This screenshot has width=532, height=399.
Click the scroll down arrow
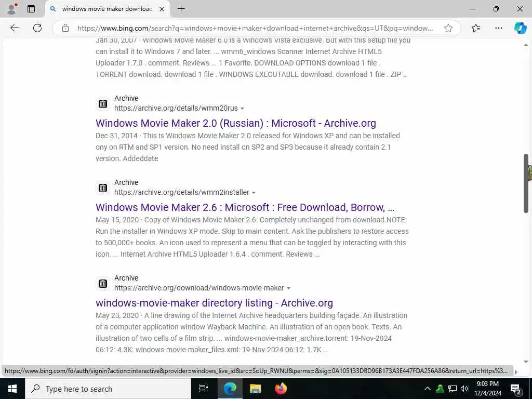click(526, 362)
